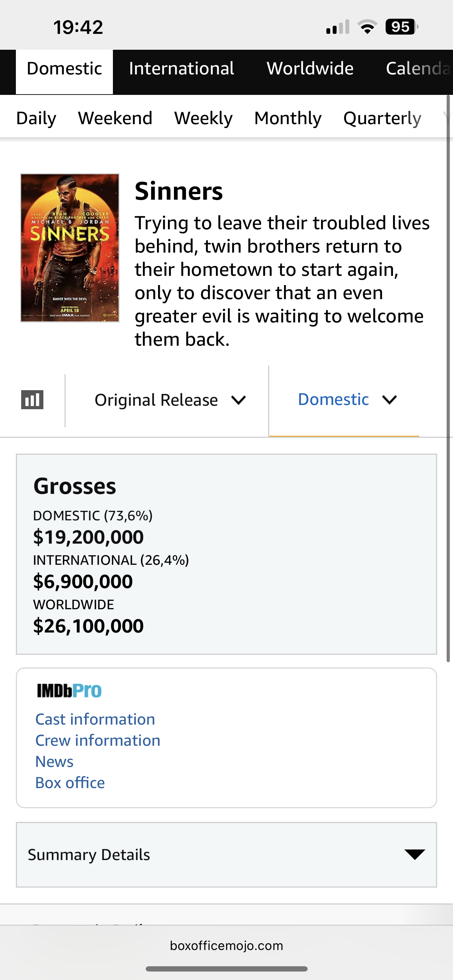Switch to the International tab
The image size is (453, 980).
[181, 68]
